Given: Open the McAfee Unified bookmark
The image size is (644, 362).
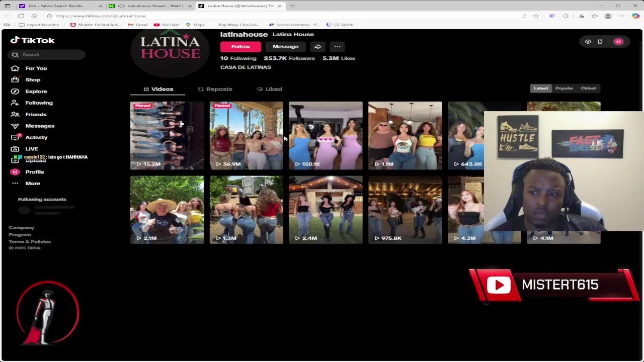Looking at the screenshot, I should pyautogui.click(x=96, y=25).
